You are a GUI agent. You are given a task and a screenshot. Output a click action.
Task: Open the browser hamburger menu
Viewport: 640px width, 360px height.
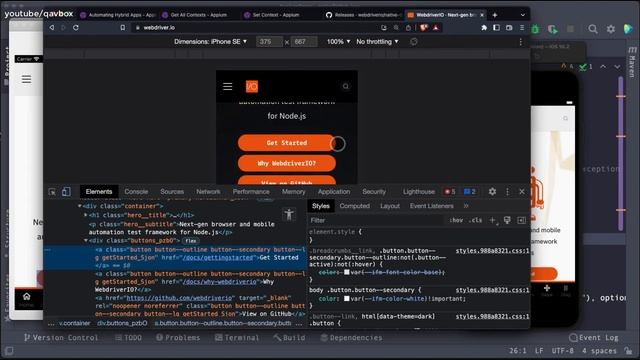click(x=522, y=27)
